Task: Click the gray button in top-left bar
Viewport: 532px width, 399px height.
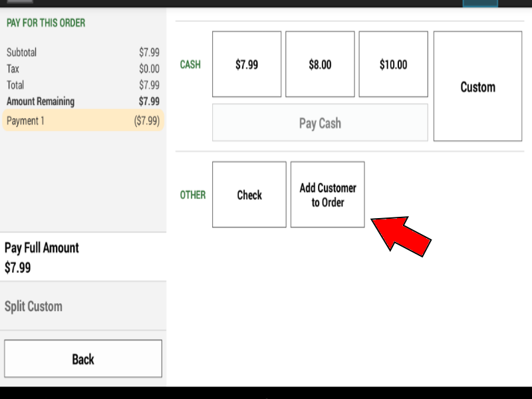Action: pos(20,1)
